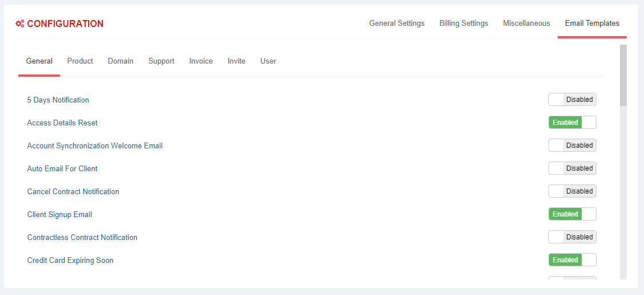Open the 5 Days Notification template
644x295 pixels.
tap(58, 100)
